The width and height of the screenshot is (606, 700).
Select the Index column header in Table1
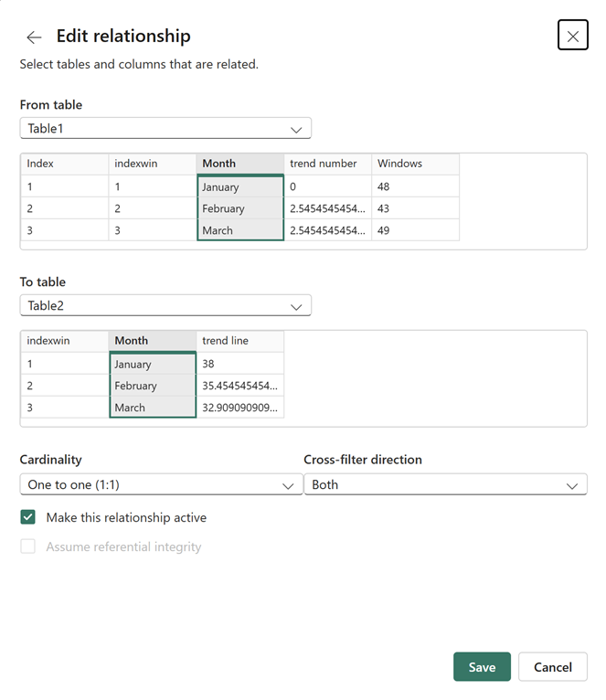[x=64, y=164]
